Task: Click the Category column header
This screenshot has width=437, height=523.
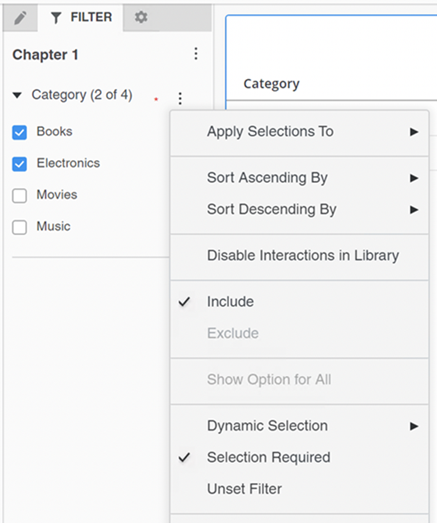Action: (272, 83)
